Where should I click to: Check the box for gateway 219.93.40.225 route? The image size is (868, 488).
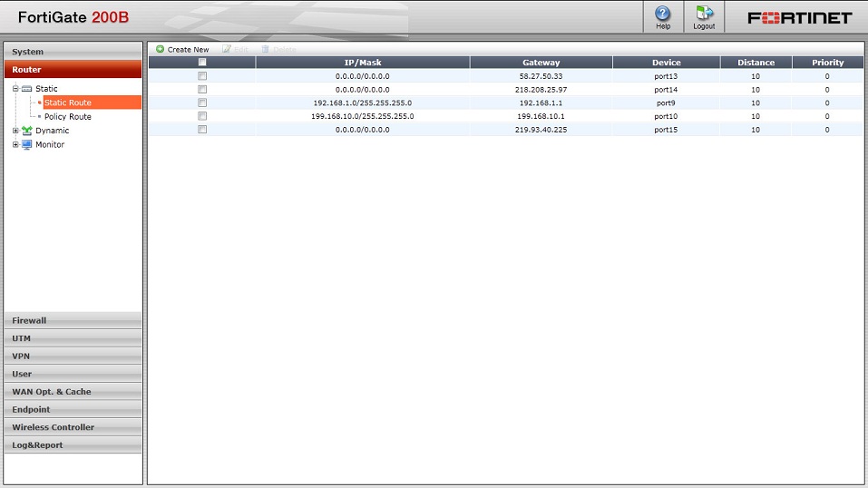click(x=202, y=129)
